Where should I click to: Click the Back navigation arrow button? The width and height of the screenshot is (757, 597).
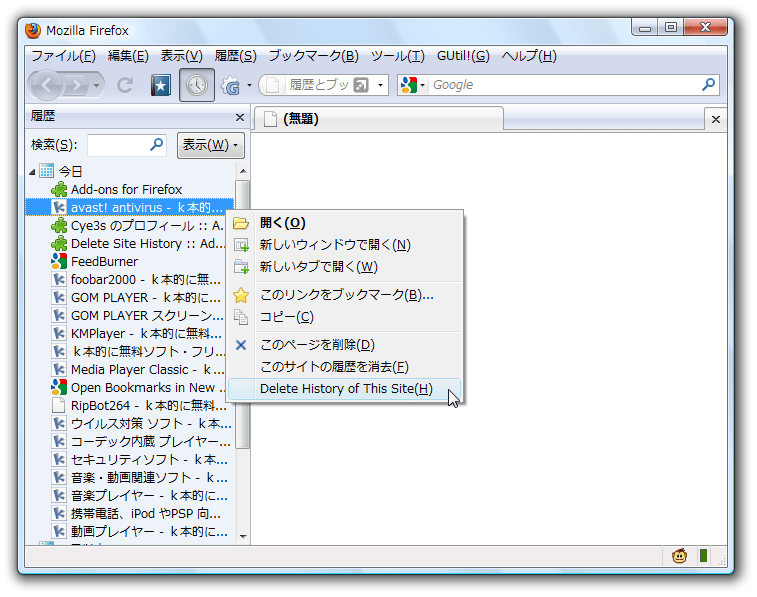click(x=46, y=85)
